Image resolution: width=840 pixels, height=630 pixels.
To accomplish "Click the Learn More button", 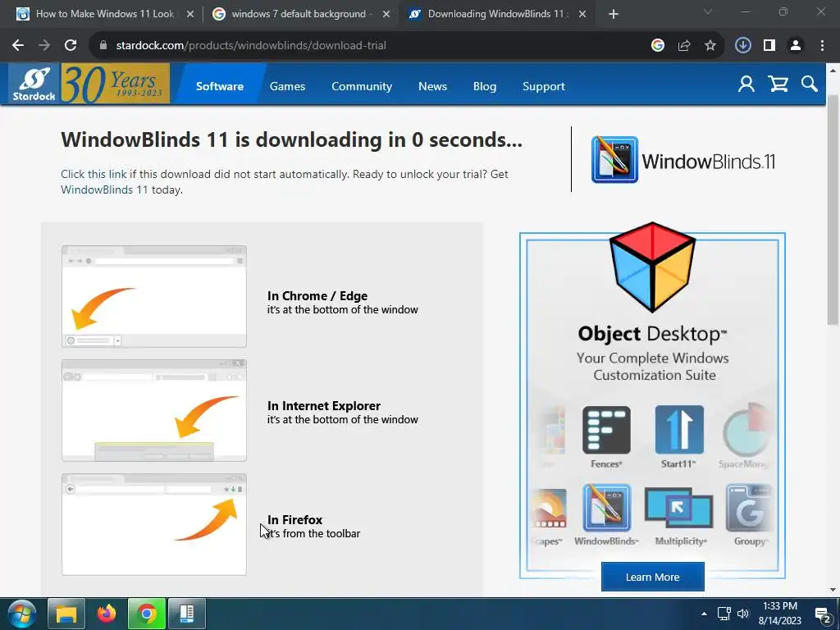I will point(652,577).
